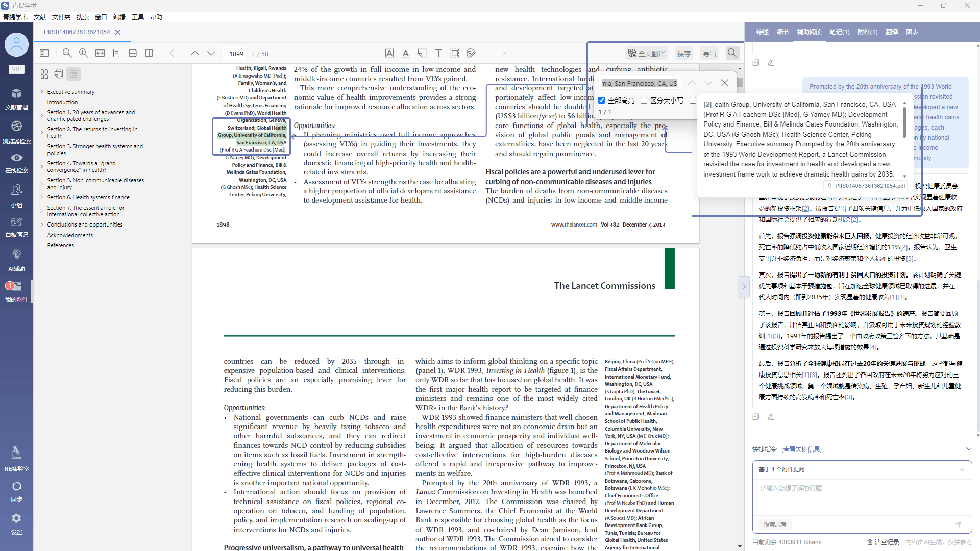Click the zoom in magnifier icon

84,53
